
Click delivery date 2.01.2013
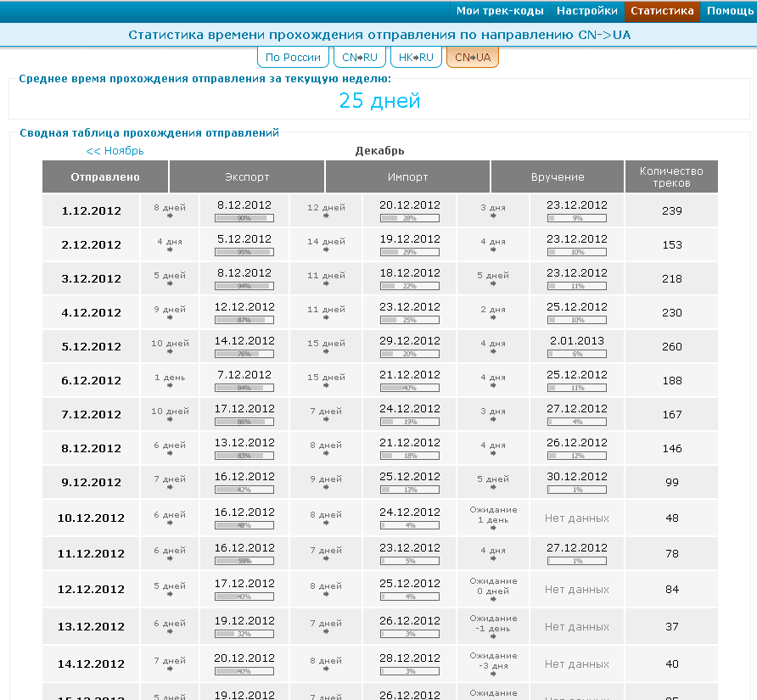[577, 341]
